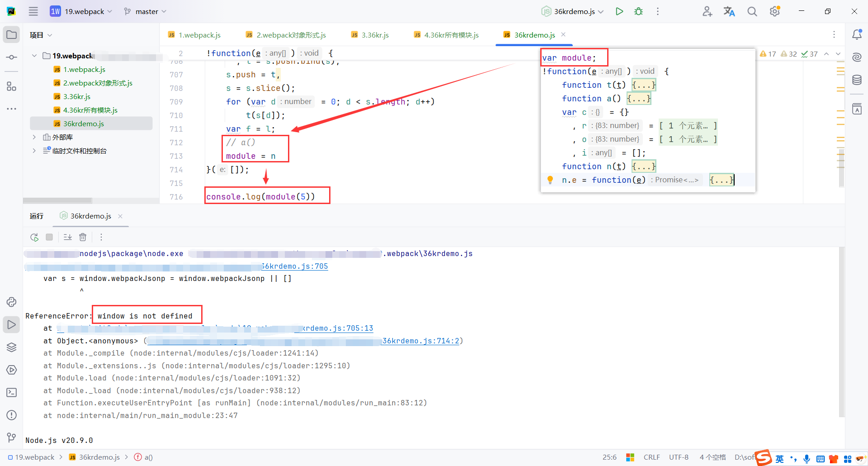Rerun the 36krdemo.js program
This screenshot has height=466, width=868.
coord(34,237)
